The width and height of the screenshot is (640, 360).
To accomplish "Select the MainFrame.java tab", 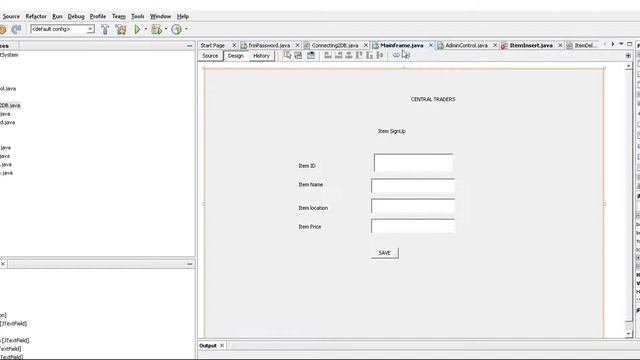I will coord(401,45).
